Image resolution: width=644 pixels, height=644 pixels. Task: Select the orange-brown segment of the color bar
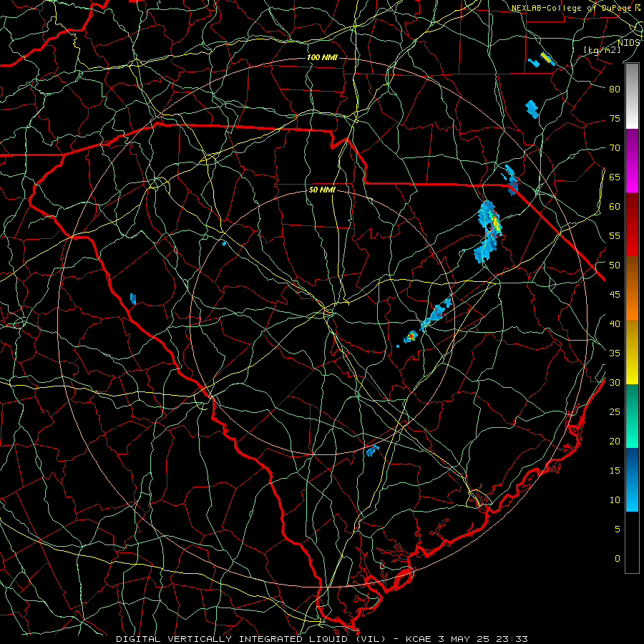tap(632, 288)
